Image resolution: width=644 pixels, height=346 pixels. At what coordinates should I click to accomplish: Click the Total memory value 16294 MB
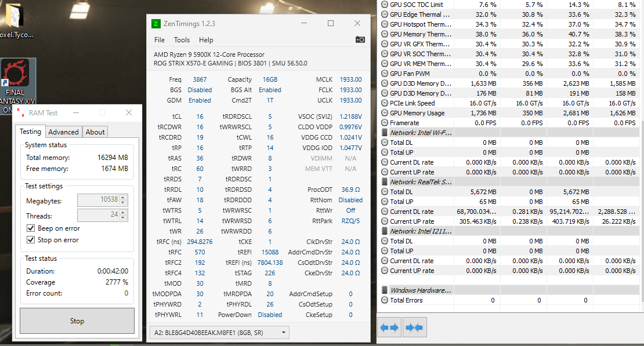[x=113, y=158]
